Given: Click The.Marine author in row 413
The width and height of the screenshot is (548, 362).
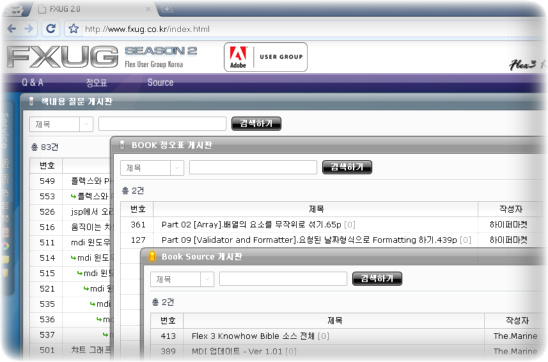Looking at the screenshot, I should coord(515,336).
